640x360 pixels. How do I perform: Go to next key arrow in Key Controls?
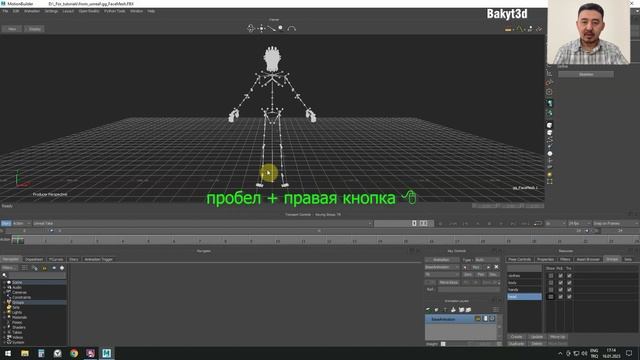pyautogui.click(x=488, y=267)
